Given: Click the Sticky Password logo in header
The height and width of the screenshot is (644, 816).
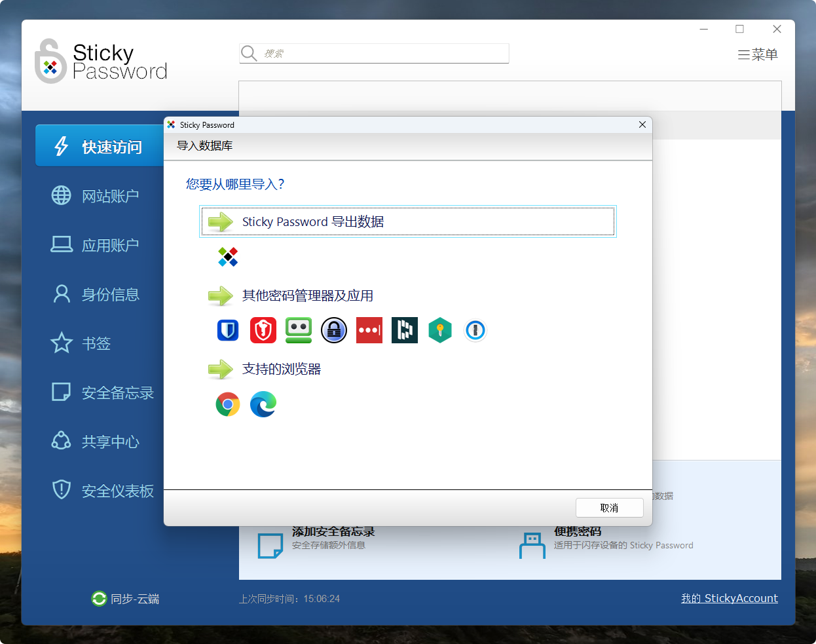Looking at the screenshot, I should [x=101, y=61].
